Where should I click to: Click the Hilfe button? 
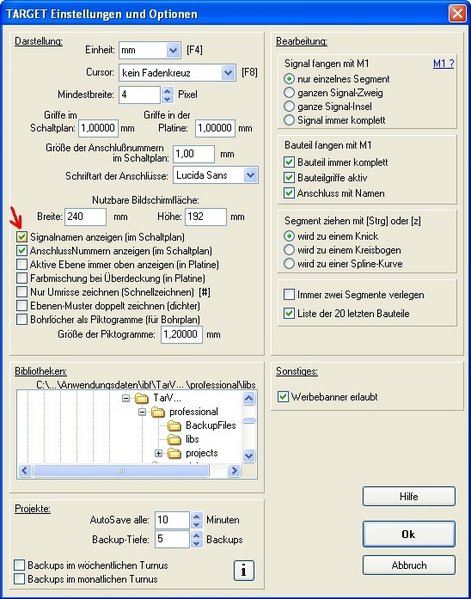click(x=409, y=497)
